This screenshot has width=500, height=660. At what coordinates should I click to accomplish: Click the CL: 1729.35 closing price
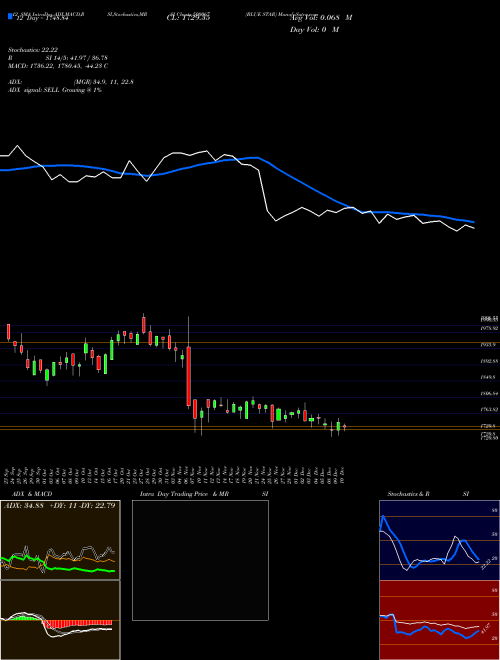[188, 18]
